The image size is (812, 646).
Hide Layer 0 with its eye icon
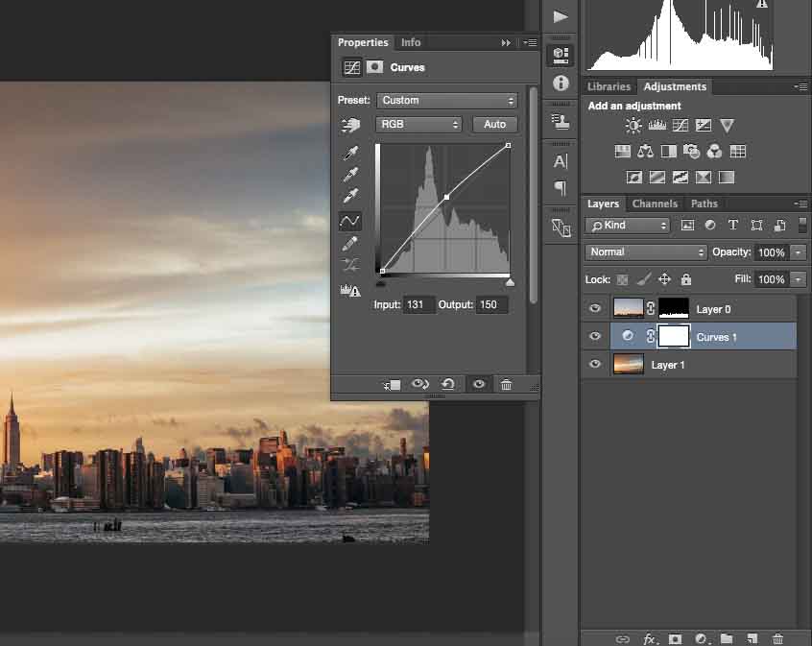595,308
